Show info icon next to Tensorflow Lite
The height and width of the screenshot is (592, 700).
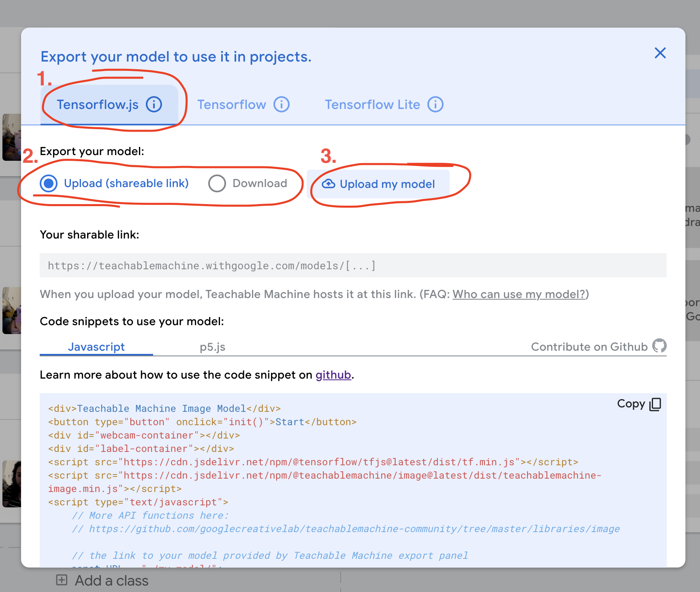click(435, 104)
